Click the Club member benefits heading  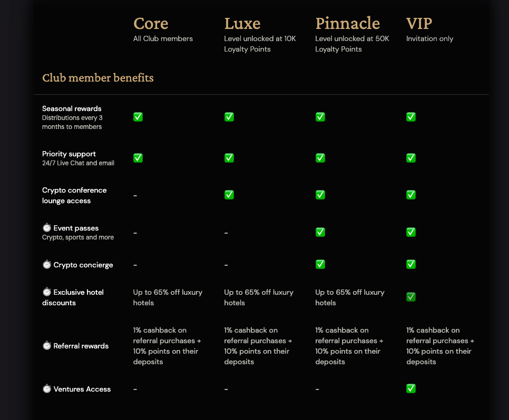click(x=98, y=78)
